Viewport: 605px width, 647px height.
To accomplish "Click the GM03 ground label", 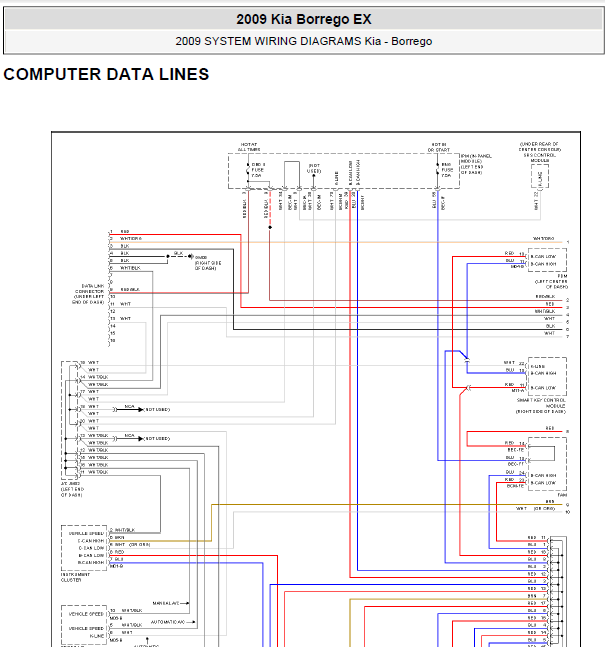I will [201, 257].
